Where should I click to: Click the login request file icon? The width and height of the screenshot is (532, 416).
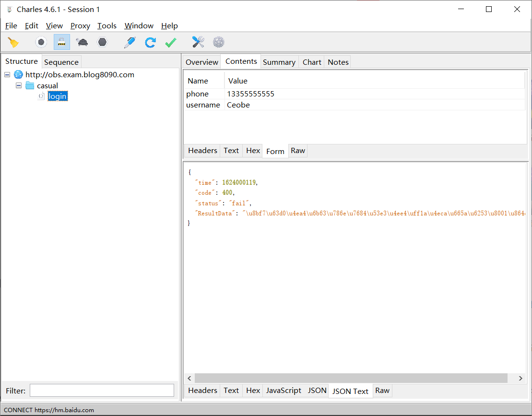coord(41,96)
